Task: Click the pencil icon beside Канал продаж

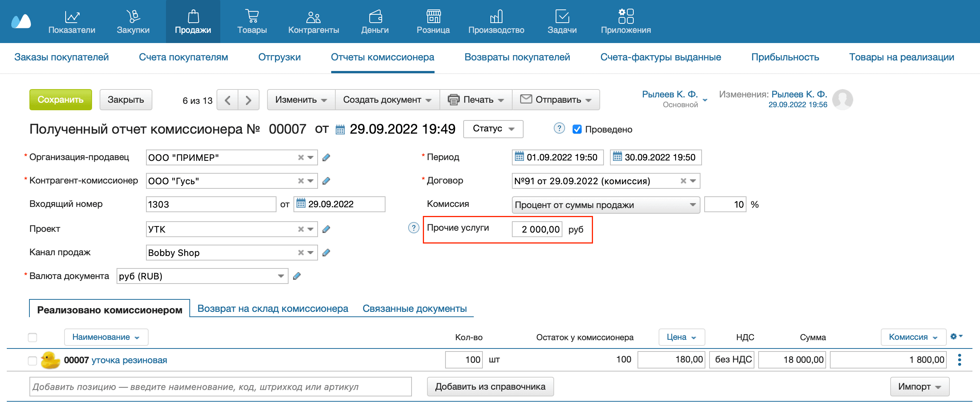Action: point(326,252)
